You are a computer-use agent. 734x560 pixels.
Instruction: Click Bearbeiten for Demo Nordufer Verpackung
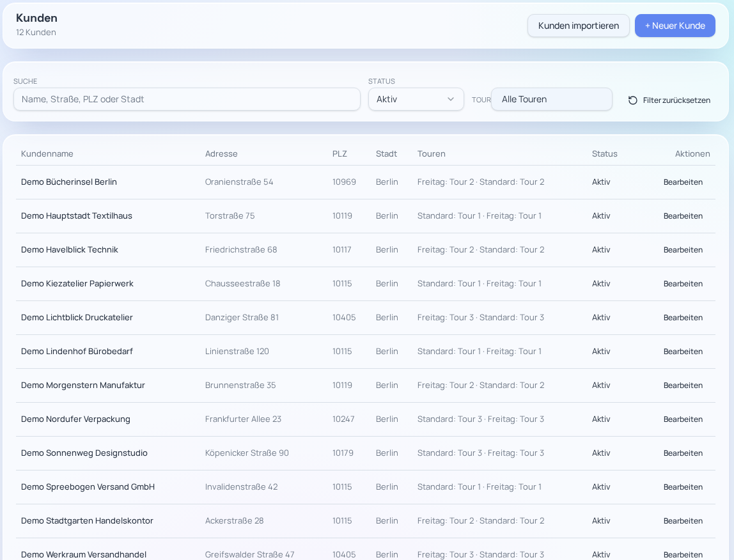pos(682,419)
